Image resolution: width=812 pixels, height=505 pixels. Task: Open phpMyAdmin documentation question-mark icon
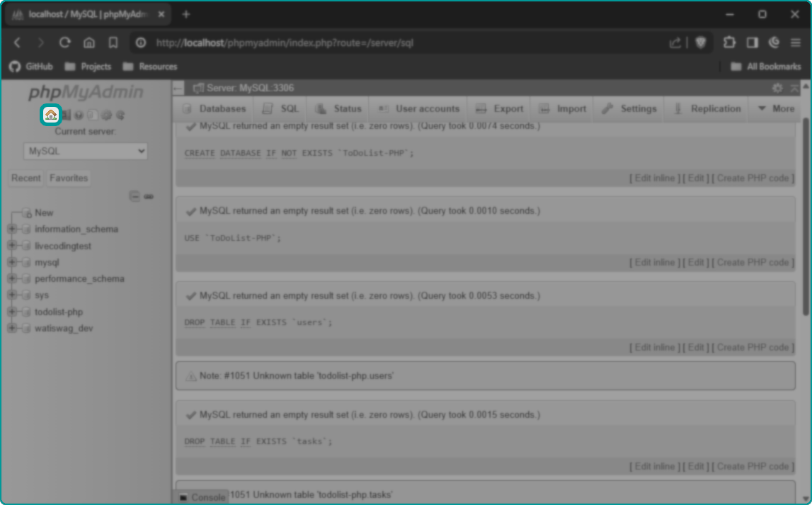click(x=79, y=115)
